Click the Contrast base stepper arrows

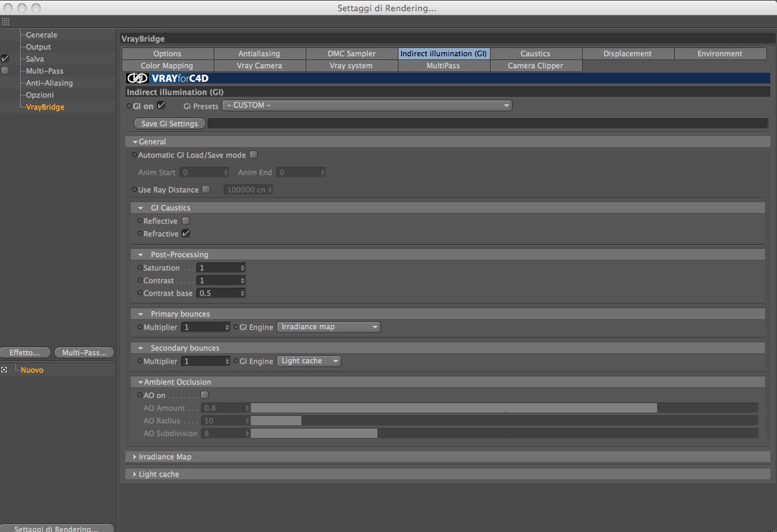[x=242, y=293]
